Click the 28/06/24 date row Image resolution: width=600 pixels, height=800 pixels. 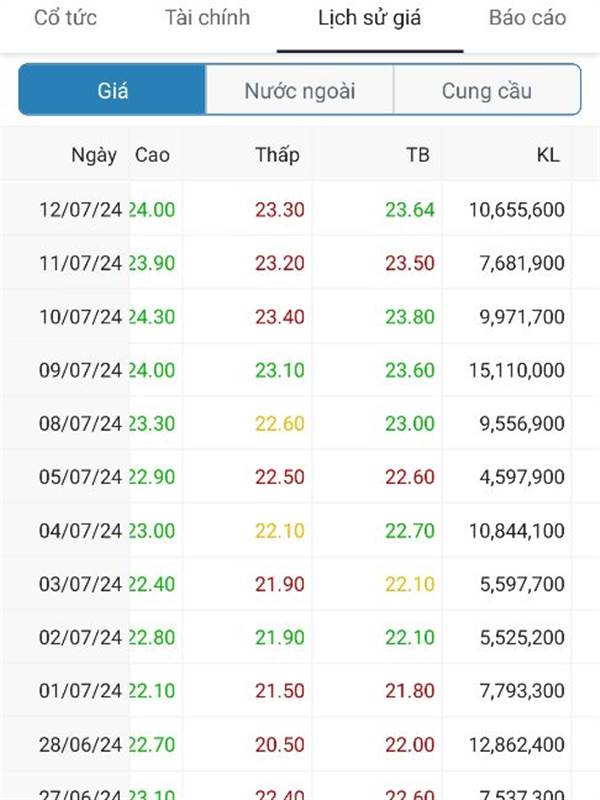pos(300,744)
